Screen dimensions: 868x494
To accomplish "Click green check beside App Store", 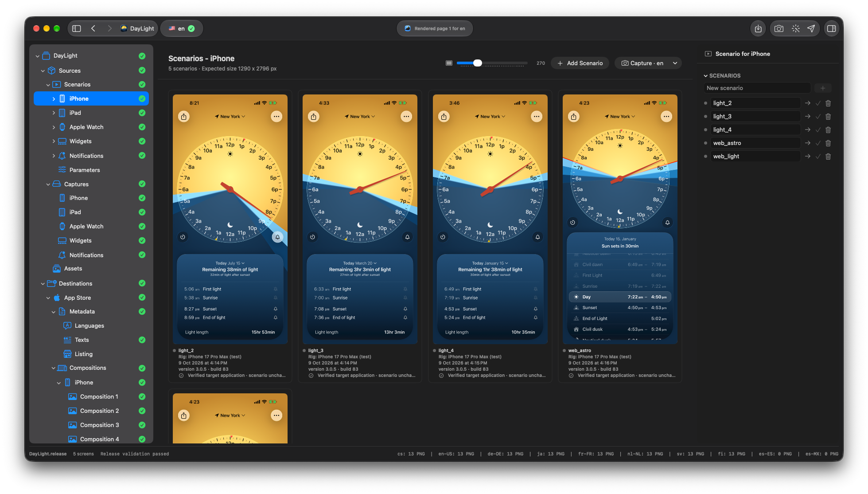I will coord(142,297).
